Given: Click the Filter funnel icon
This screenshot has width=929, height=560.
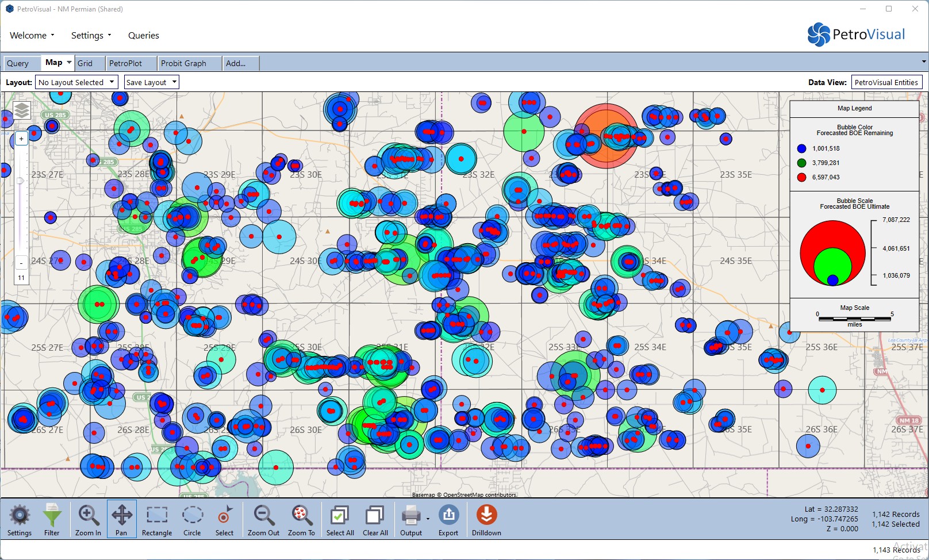Looking at the screenshot, I should [x=52, y=519].
